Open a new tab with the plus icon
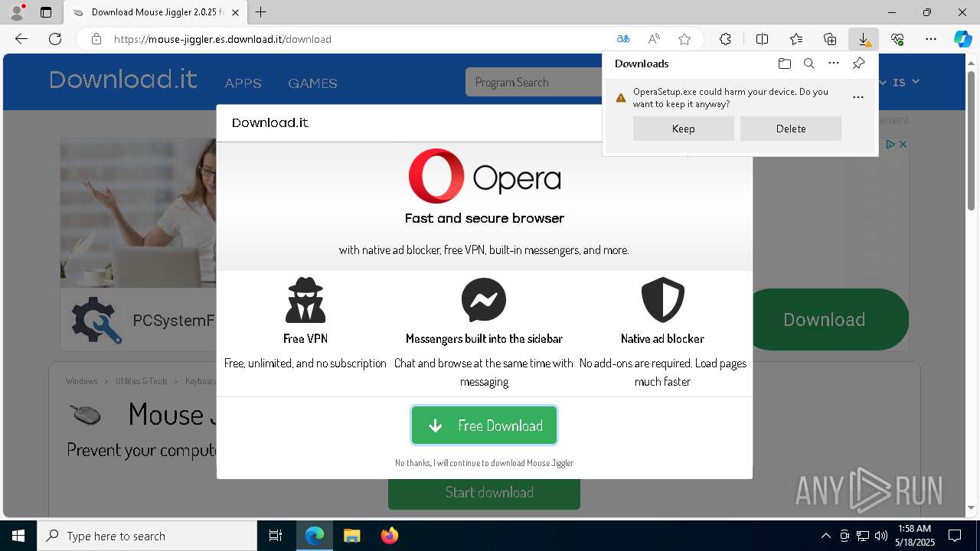 pos(261,12)
